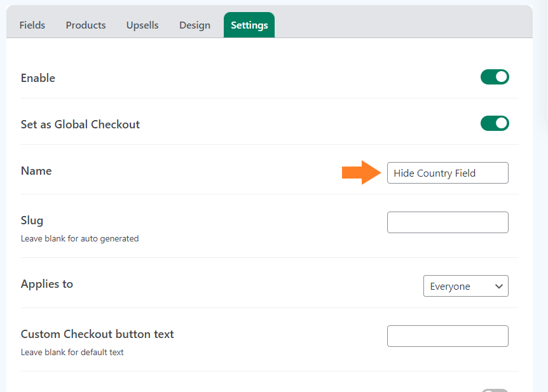Click the chevron arrow in Everyone dropdown
Image resolution: width=548 pixels, height=392 pixels.
(x=498, y=287)
